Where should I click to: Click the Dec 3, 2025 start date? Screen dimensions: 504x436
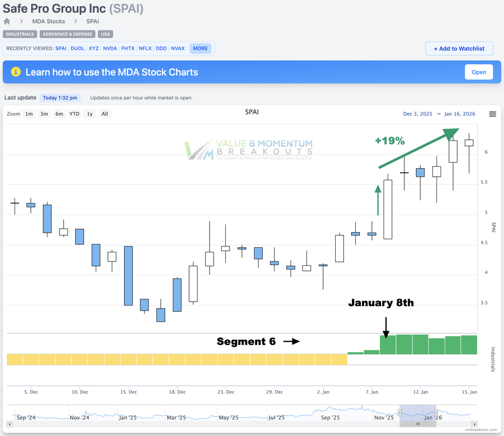point(418,114)
